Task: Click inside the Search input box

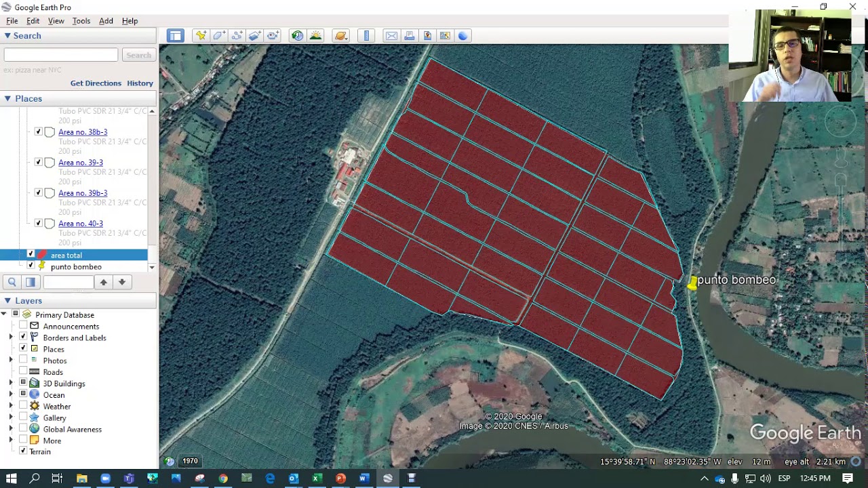Action: coord(60,55)
